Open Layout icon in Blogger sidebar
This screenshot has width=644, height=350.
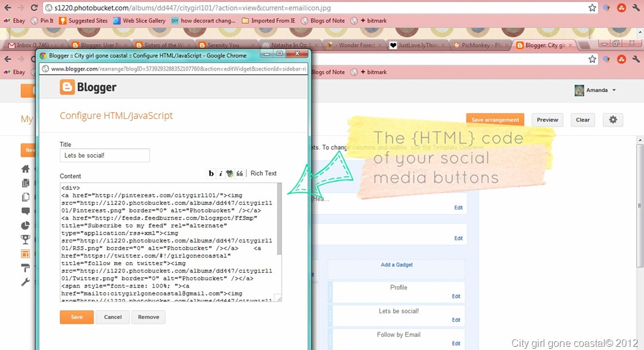click(x=25, y=254)
